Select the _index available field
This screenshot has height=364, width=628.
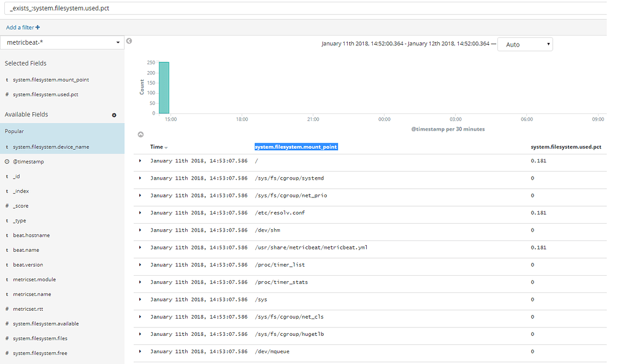21,191
